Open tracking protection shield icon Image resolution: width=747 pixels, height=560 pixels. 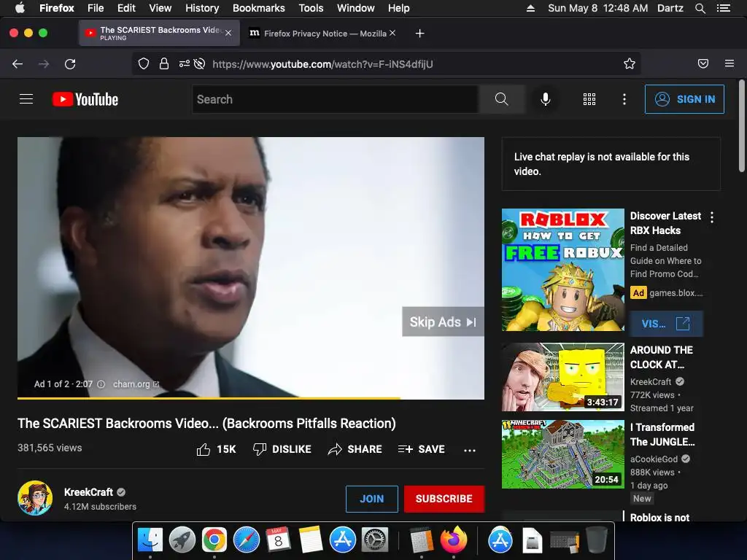coord(144,64)
